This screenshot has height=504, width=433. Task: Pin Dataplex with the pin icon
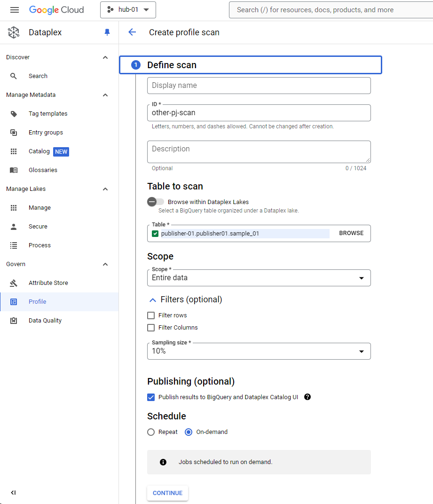[107, 32]
